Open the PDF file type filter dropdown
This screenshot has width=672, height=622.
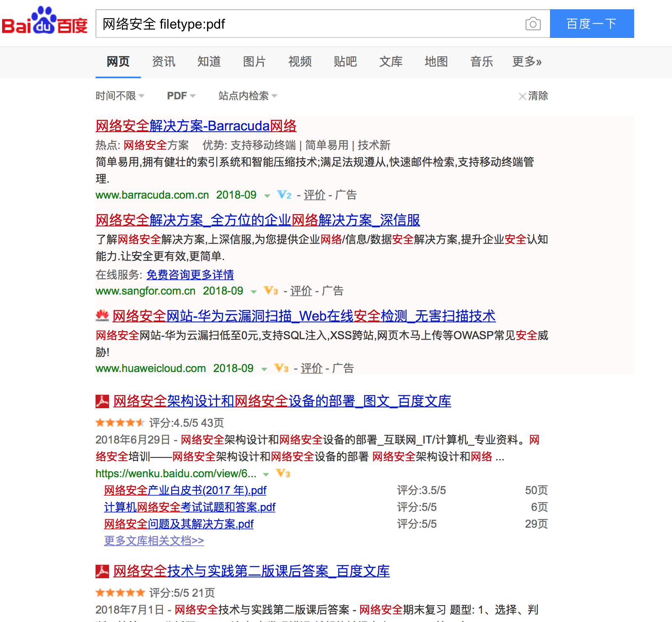[181, 96]
